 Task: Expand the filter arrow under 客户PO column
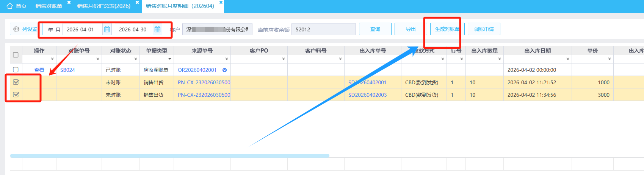click(x=284, y=59)
